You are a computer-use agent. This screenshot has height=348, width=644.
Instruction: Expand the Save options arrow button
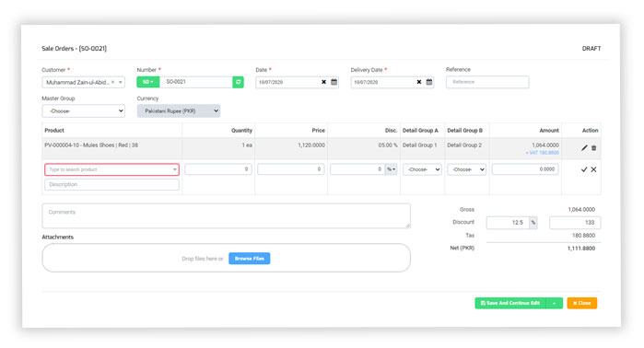click(x=554, y=303)
